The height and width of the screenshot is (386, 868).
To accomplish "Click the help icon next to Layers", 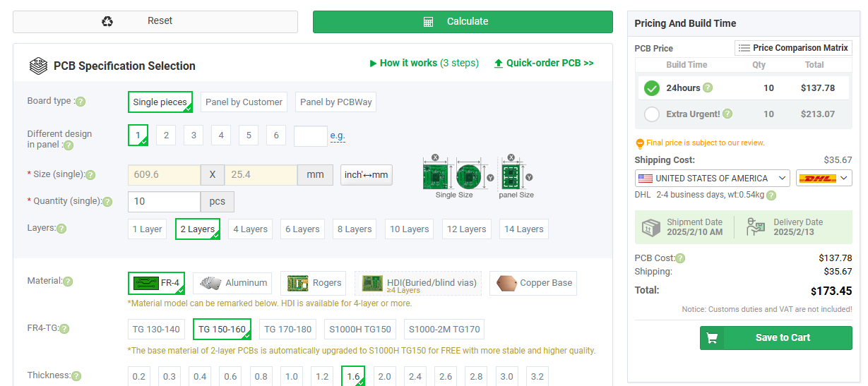I will (61, 229).
